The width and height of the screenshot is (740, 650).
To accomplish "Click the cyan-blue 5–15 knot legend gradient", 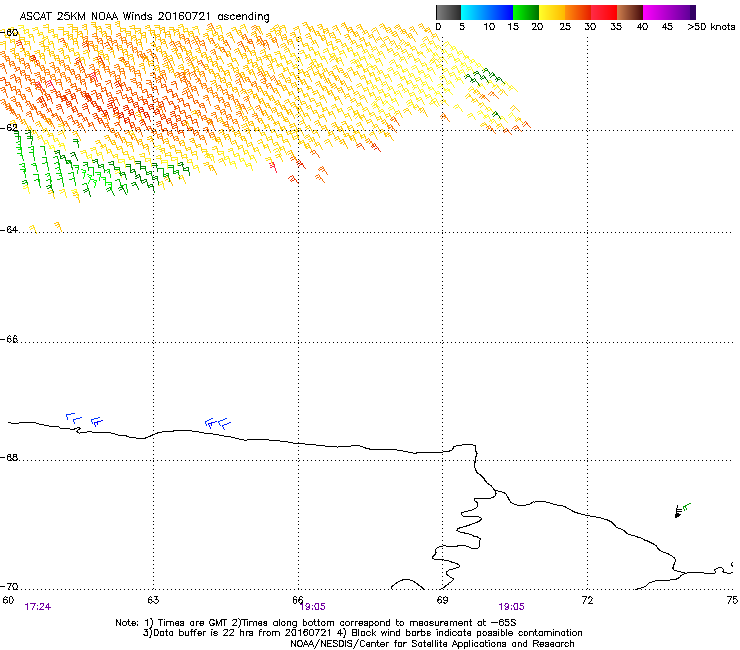I will point(487,12).
